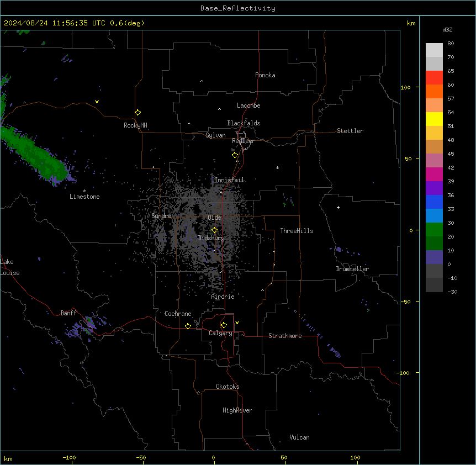Click the Sundre label
The width and height of the screenshot is (476, 465).
(x=161, y=216)
